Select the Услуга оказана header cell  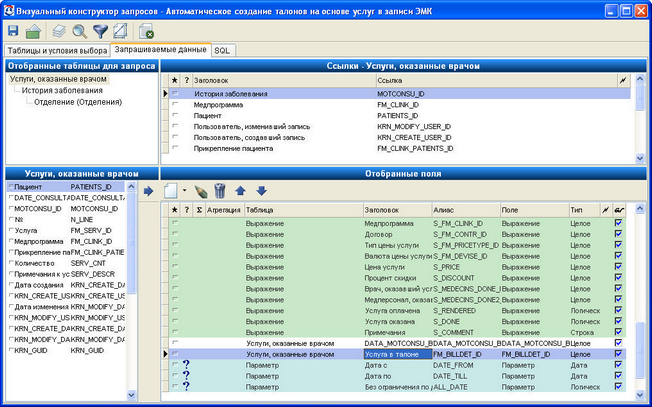398,321
